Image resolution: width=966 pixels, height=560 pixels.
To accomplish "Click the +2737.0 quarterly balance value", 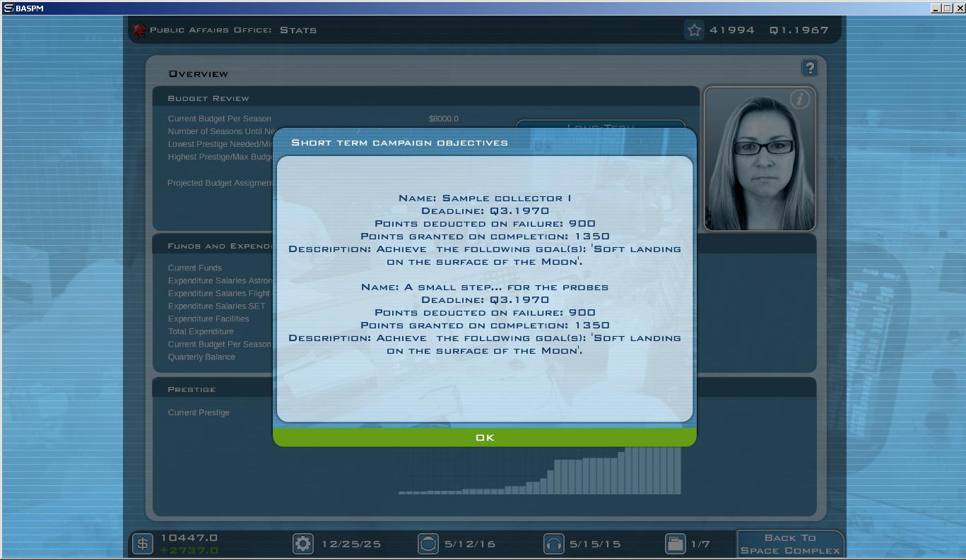I will point(189,551).
